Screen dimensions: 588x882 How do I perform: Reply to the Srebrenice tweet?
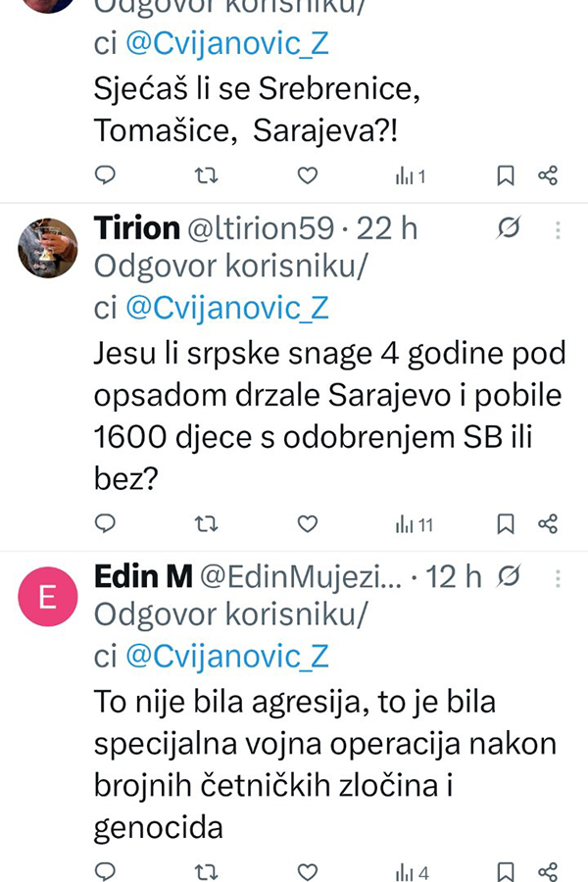pos(106,176)
